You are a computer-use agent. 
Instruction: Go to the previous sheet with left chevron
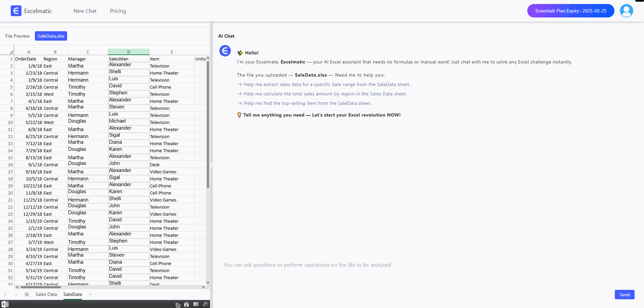pyautogui.click(x=5, y=295)
